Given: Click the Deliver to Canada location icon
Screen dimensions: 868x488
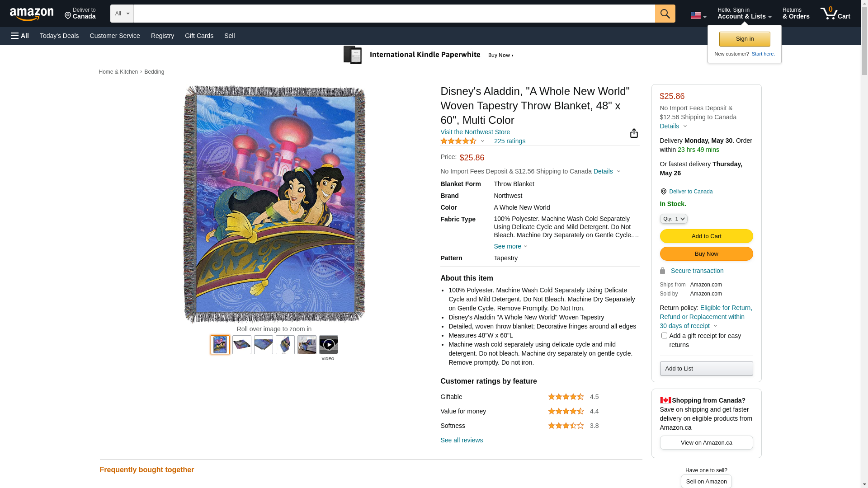Looking at the screenshot, I should [x=663, y=192].
